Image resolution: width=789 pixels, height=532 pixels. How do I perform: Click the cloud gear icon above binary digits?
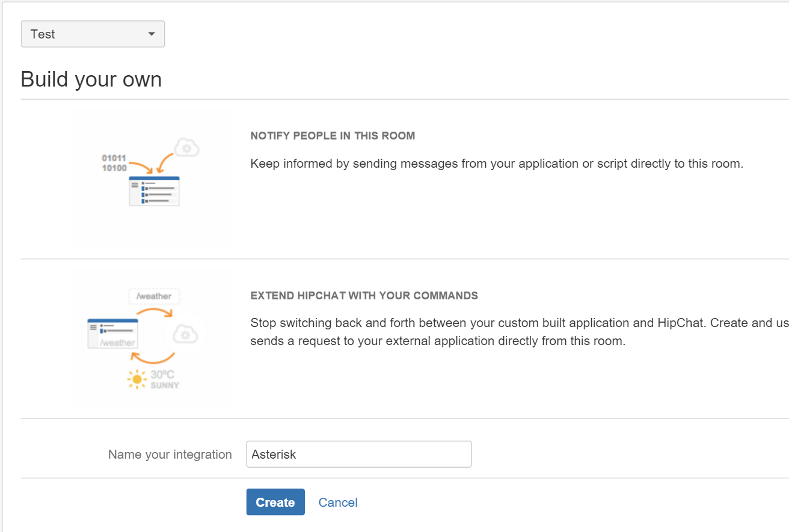(186, 147)
